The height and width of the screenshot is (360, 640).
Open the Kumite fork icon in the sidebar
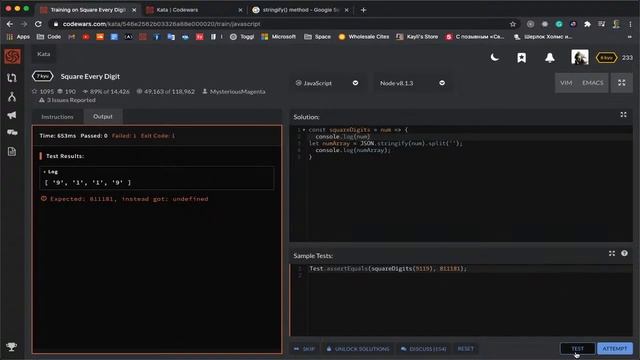12,97
